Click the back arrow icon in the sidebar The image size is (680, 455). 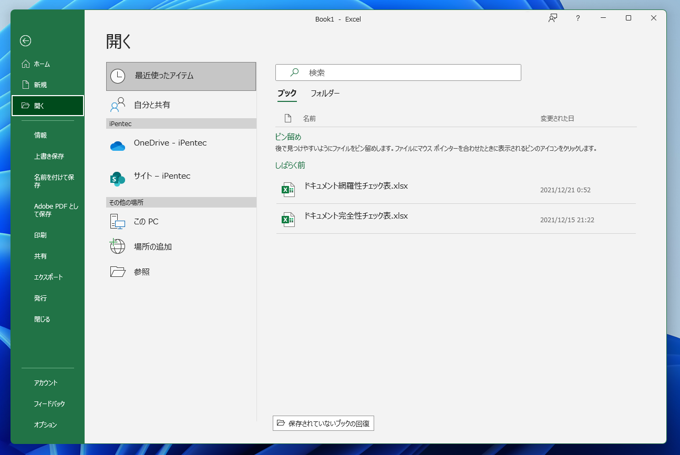26,41
